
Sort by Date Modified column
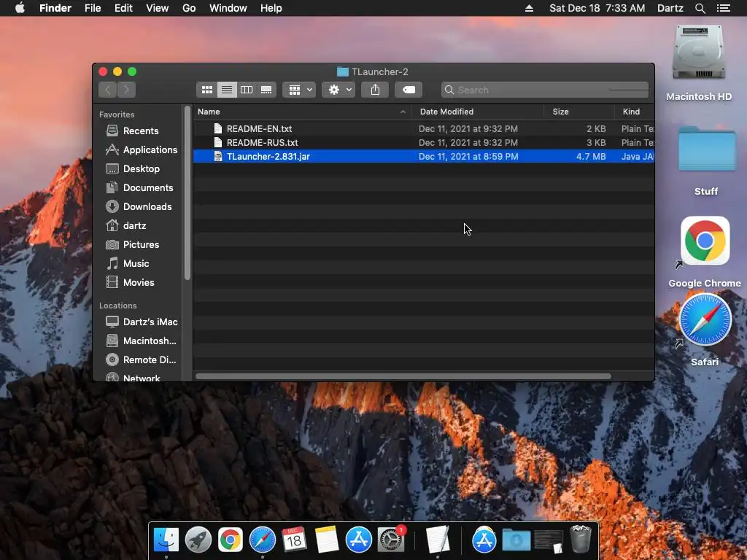[x=478, y=112]
